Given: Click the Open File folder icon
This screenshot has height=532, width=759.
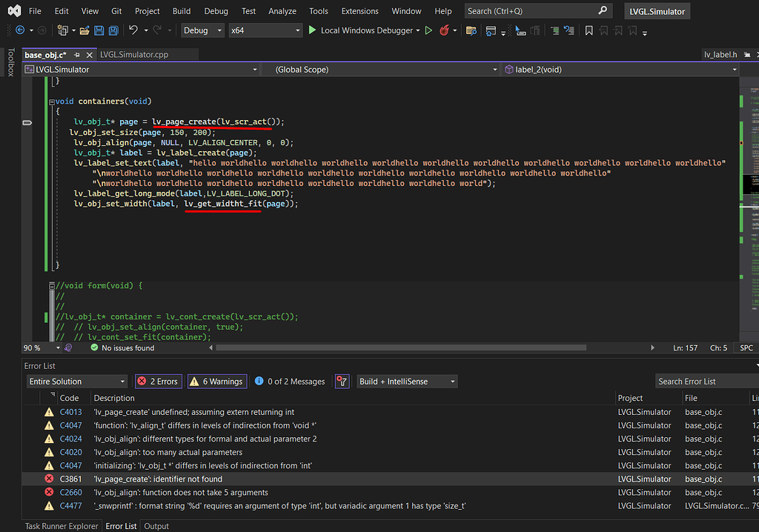Looking at the screenshot, I should point(84,31).
